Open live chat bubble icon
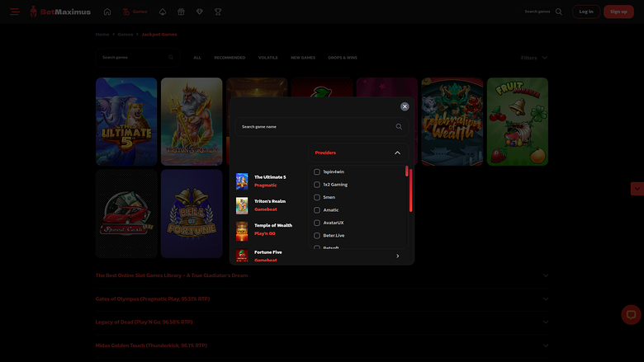The image size is (644, 362). pos(632,315)
